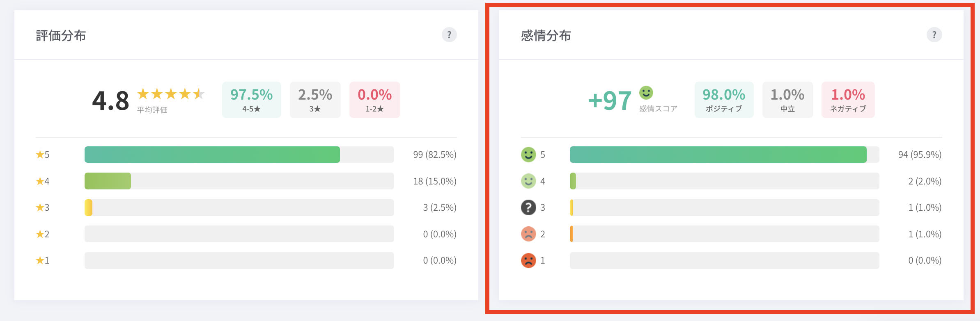
Task: Click the sentiment 5 green progress bar
Action: pyautogui.click(x=724, y=155)
